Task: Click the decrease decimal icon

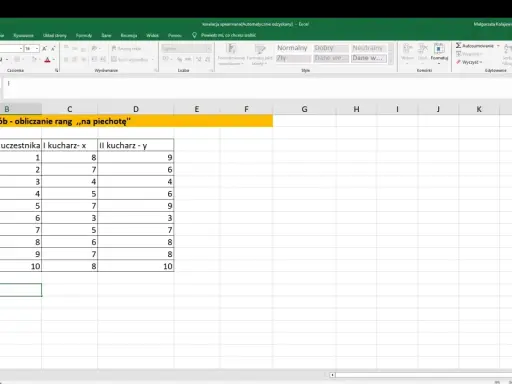Action: pos(207,60)
